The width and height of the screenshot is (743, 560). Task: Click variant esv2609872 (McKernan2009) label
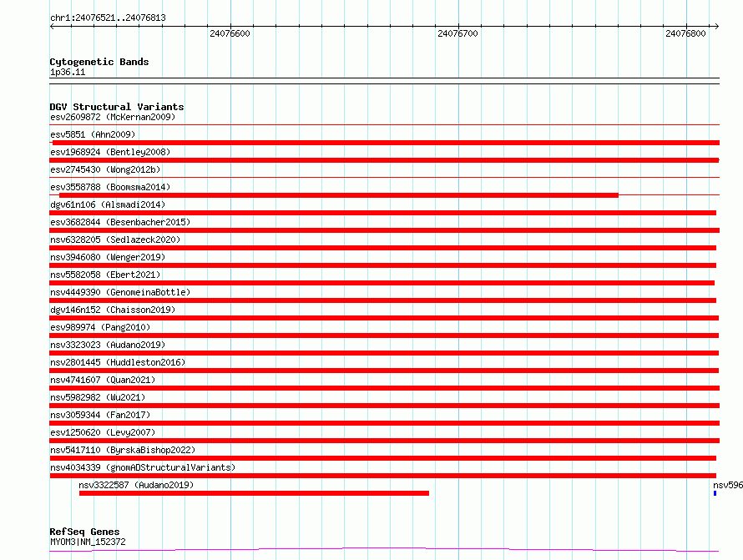point(113,117)
